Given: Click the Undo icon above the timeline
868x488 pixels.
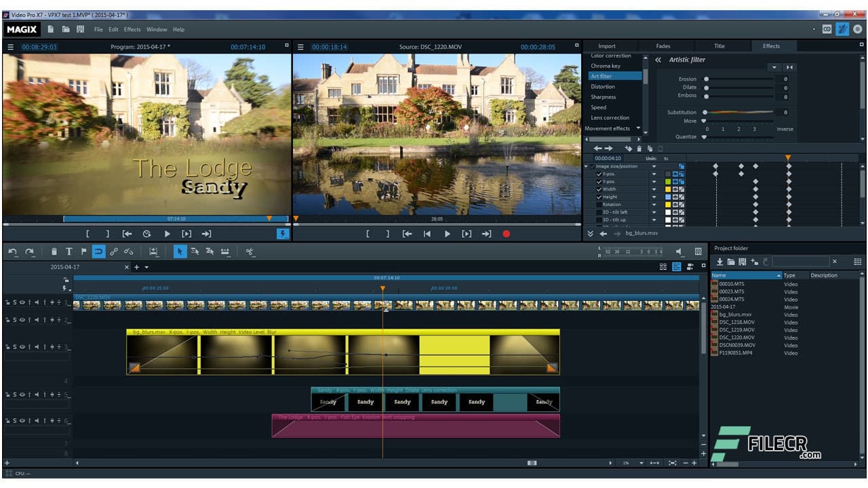Looking at the screenshot, I should coord(12,251).
